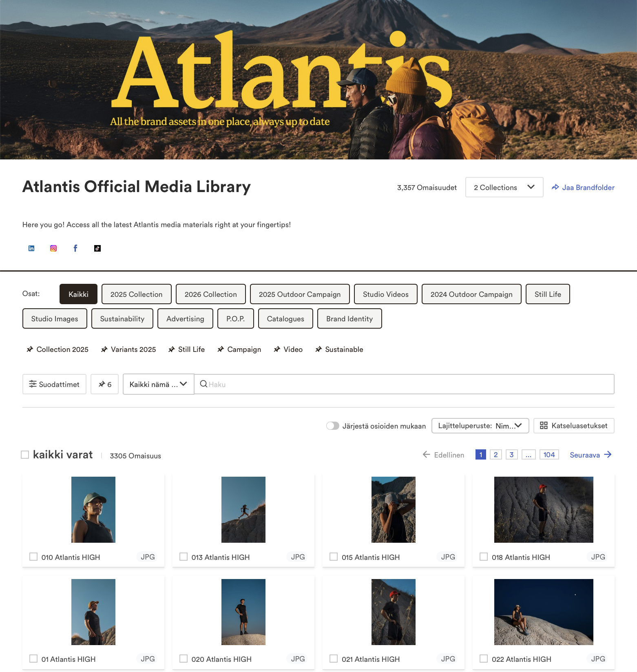Open the Suodattimet filters panel

click(x=54, y=384)
